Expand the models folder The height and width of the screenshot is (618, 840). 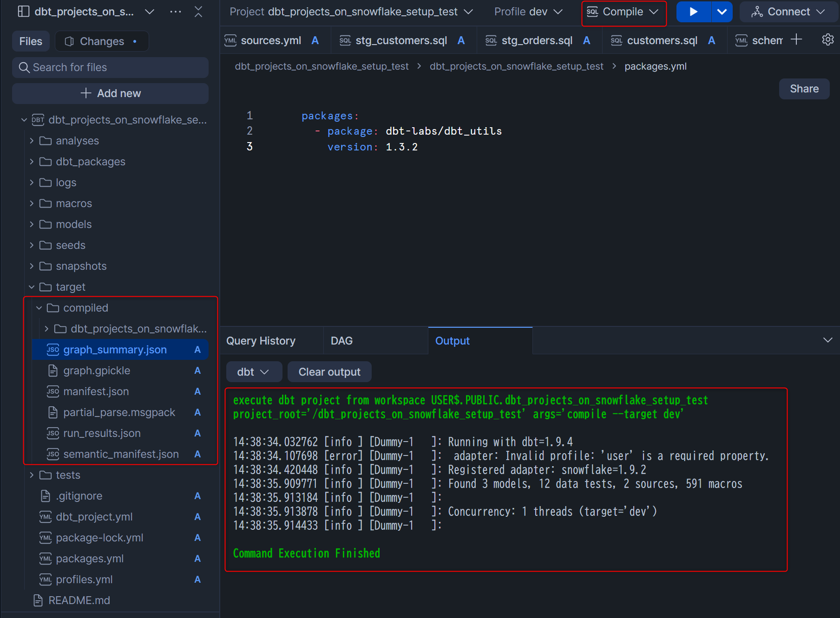[x=73, y=224]
